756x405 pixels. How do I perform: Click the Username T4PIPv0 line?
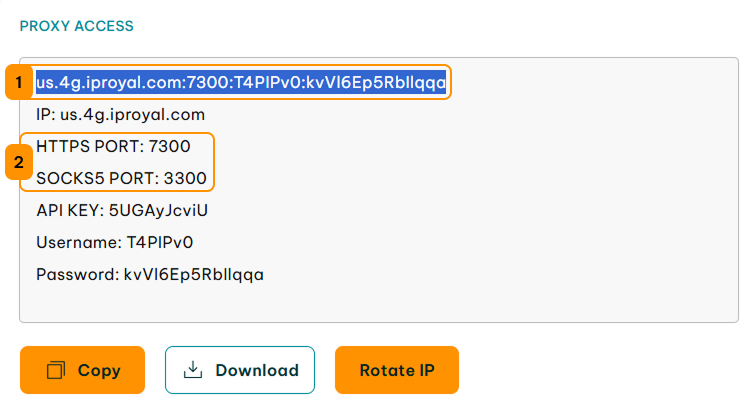coord(115,242)
